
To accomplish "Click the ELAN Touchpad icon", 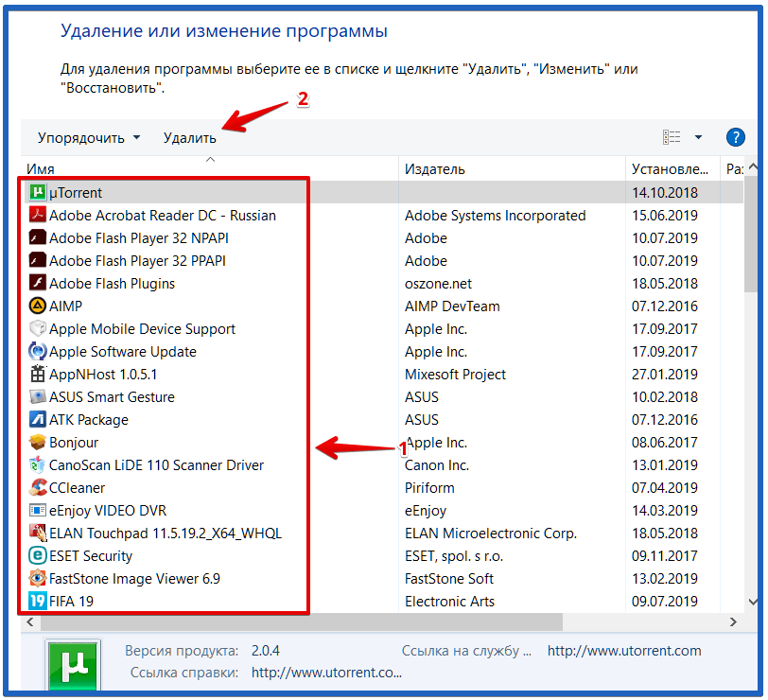I will [x=38, y=533].
